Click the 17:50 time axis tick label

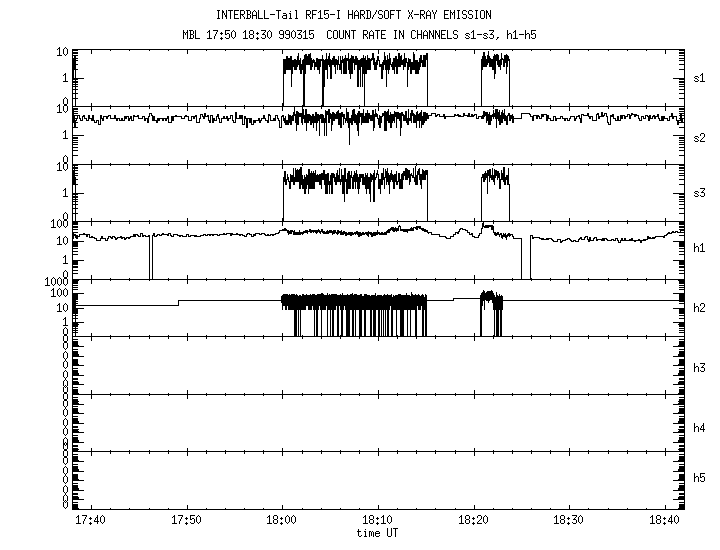point(187,521)
